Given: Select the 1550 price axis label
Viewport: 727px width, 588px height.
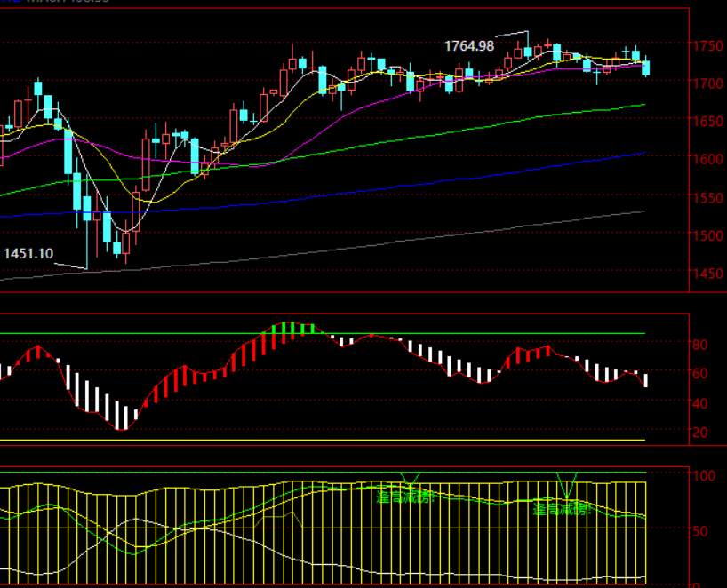Looking at the screenshot, I should pos(707,198).
